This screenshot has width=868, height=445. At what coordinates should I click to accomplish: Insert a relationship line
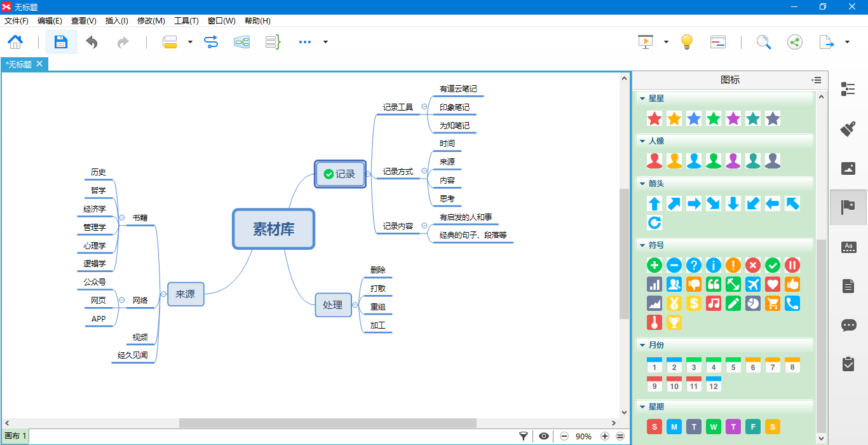pos(211,42)
